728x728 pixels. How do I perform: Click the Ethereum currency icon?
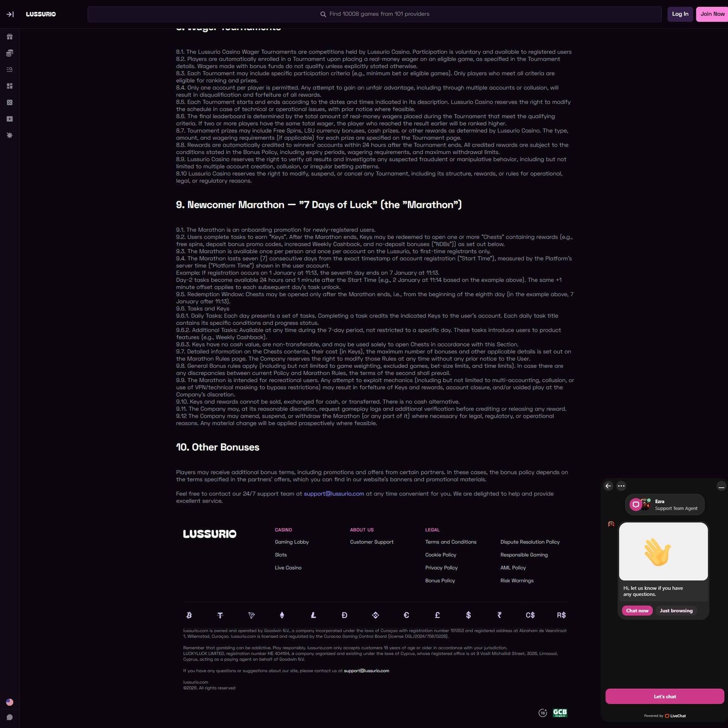[282, 615]
